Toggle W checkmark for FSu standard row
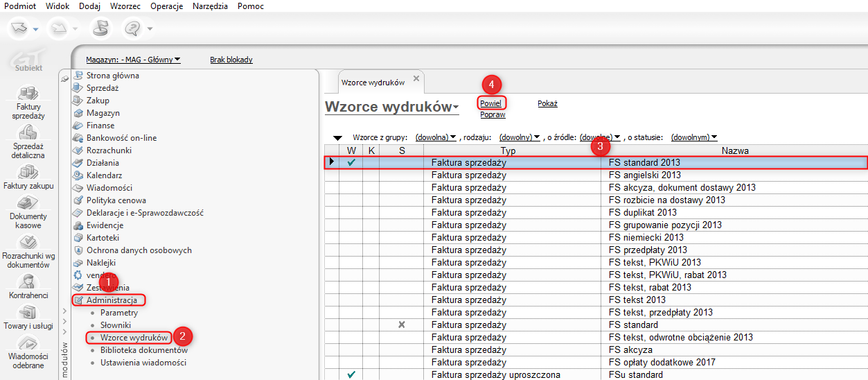The height and width of the screenshot is (380, 868). 351,374
